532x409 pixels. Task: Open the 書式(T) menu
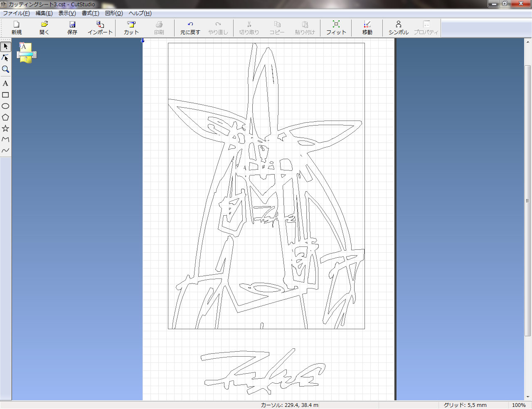(90, 13)
